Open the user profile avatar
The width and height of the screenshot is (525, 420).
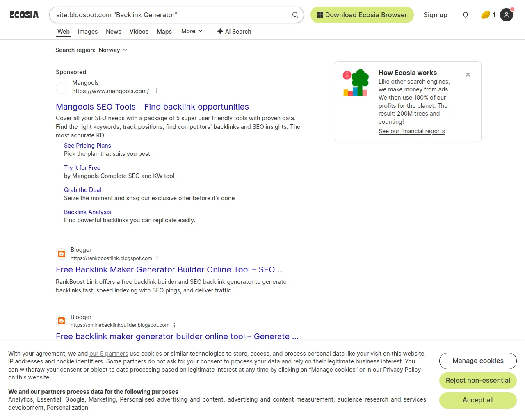(507, 15)
